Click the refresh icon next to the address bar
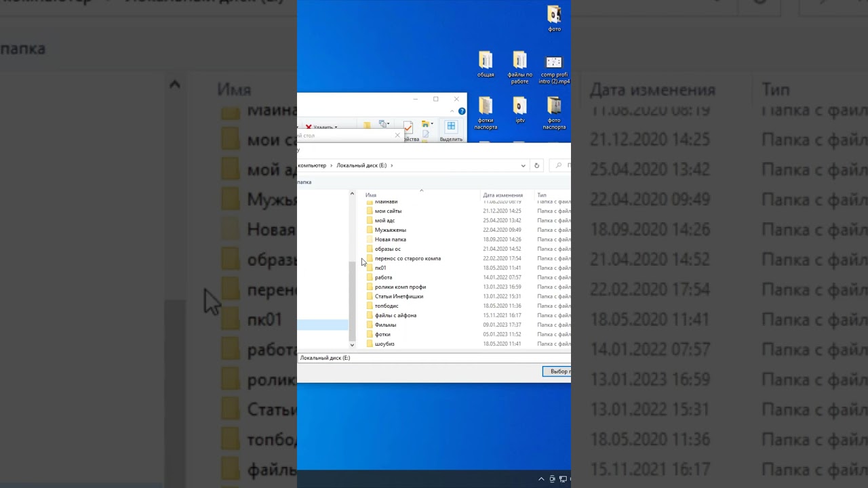Image resolution: width=868 pixels, height=488 pixels. click(536, 165)
